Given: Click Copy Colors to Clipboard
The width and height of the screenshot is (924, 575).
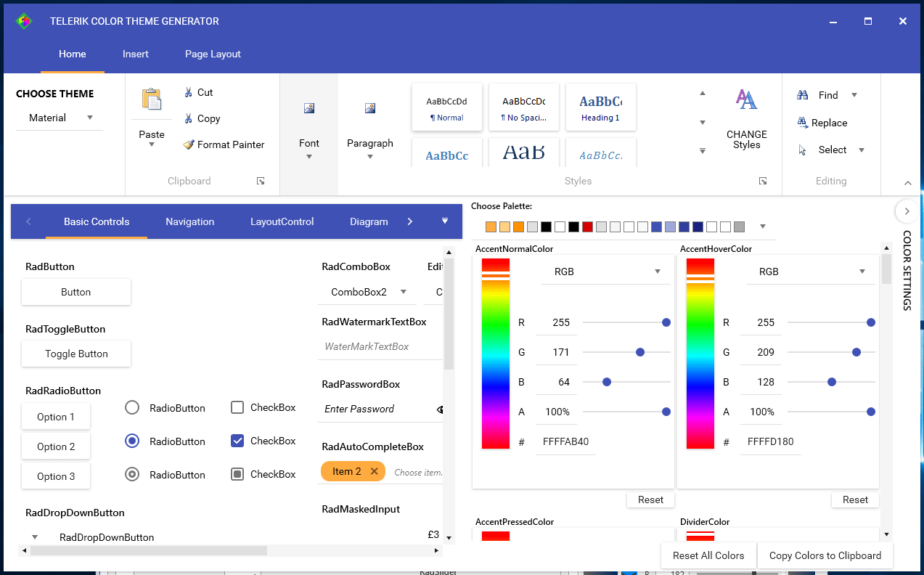Looking at the screenshot, I should 825,555.
